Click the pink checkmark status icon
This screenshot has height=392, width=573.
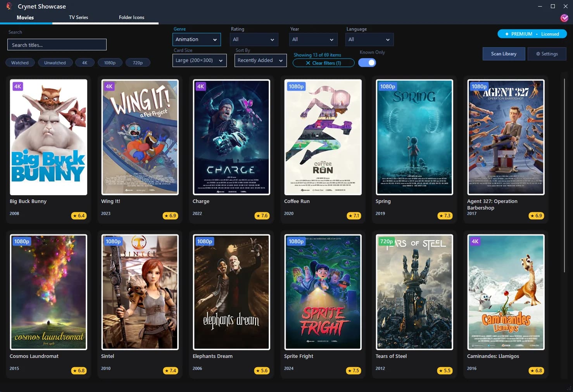pyautogui.click(x=564, y=18)
